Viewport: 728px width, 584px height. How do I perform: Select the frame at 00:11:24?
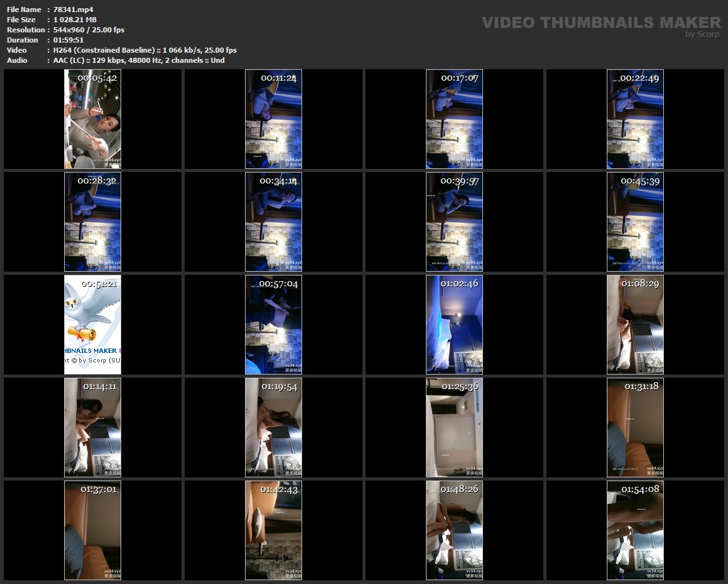274,119
